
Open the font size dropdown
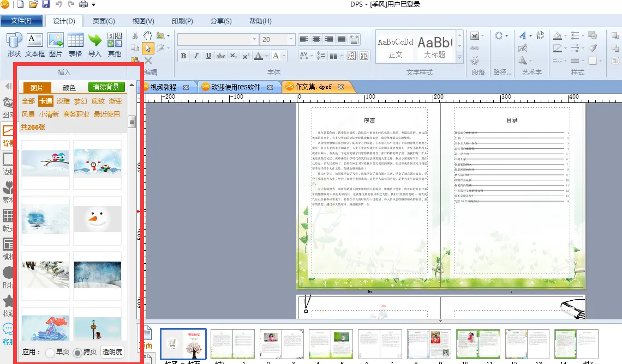click(x=291, y=40)
